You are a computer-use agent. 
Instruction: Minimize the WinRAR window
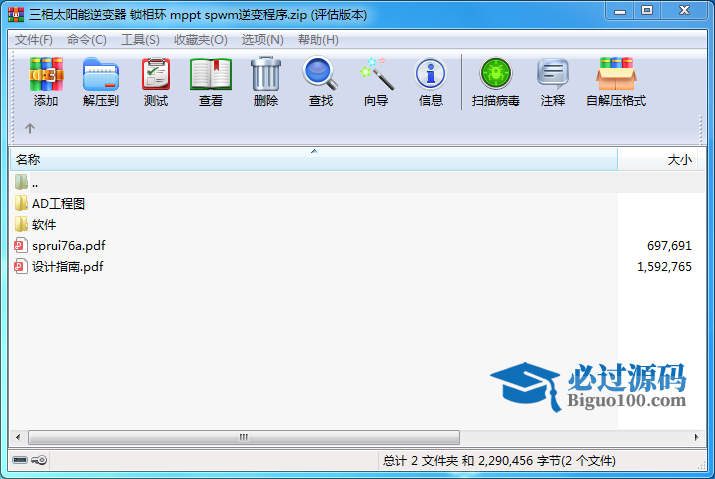(x=620, y=11)
